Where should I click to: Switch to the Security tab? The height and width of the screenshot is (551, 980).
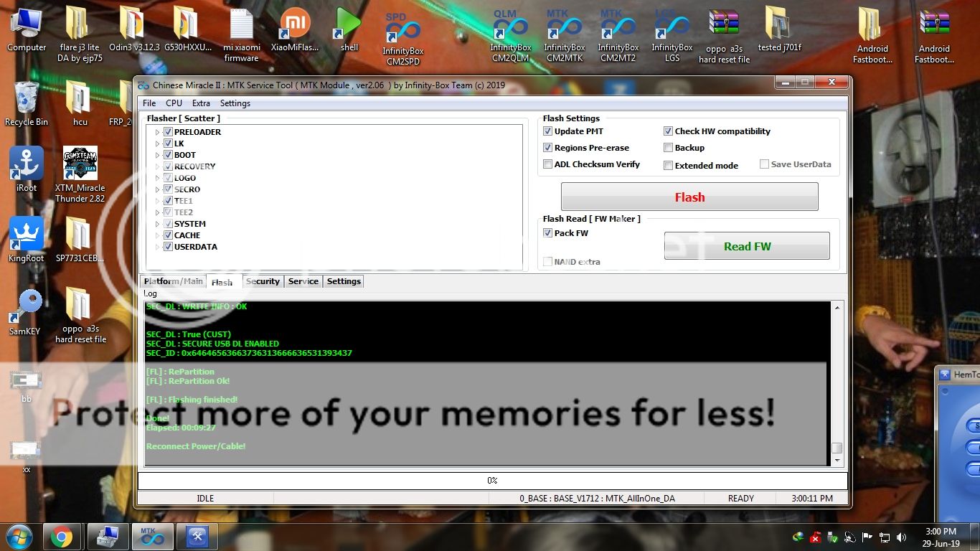tap(263, 281)
